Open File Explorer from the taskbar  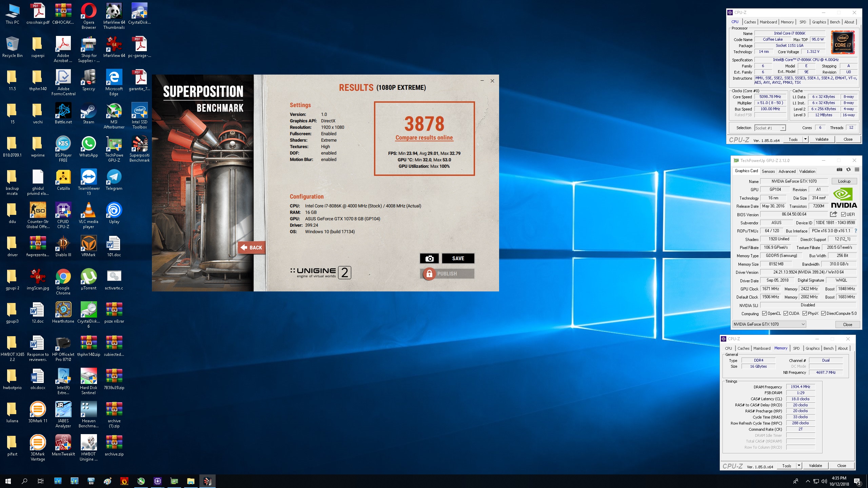(191, 481)
